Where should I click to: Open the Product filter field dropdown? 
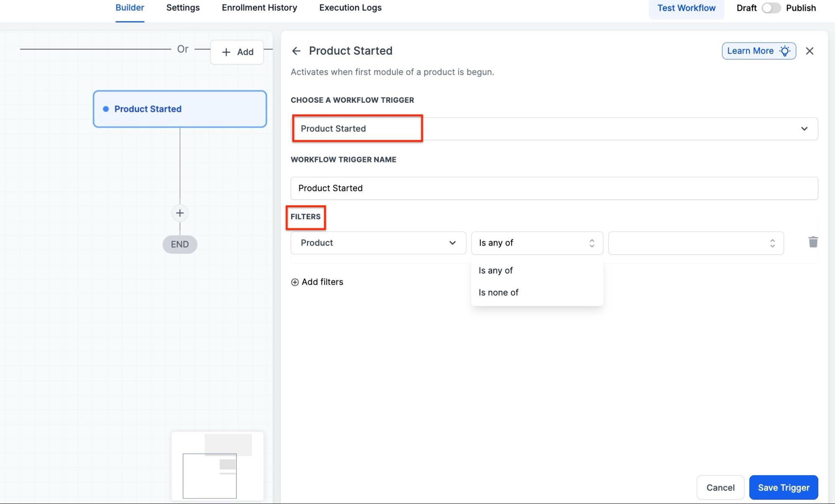pyautogui.click(x=378, y=243)
